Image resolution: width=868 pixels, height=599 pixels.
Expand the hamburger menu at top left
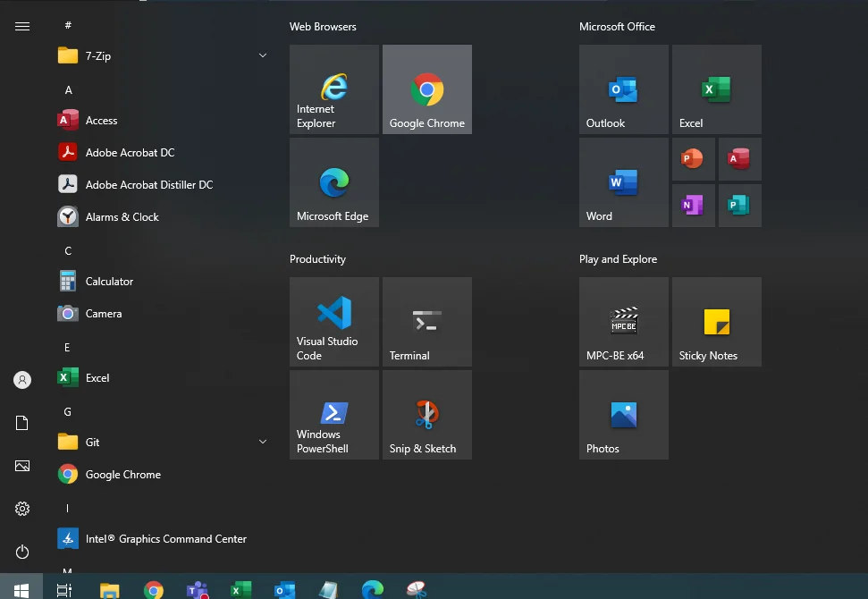click(x=22, y=27)
